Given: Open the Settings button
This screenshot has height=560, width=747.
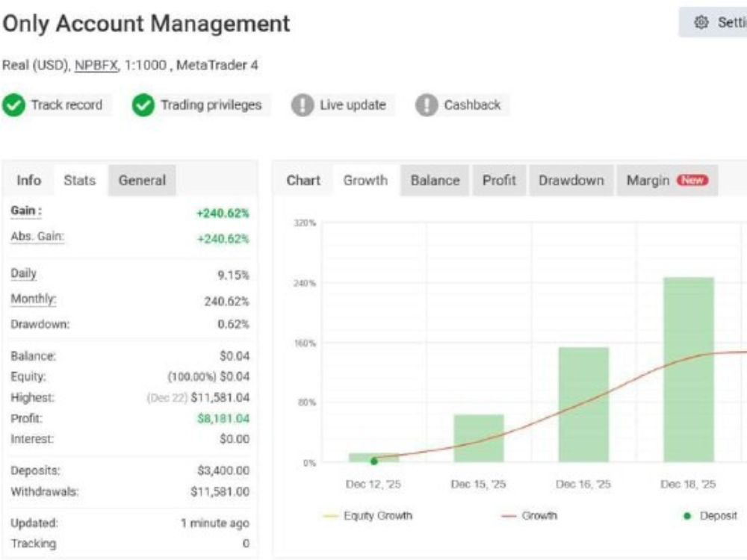Looking at the screenshot, I should 713,22.
